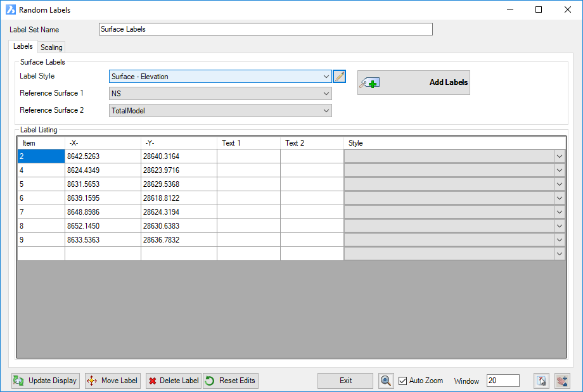Screen dimensions: 583x392
Task: Click the document icon right of Window field
Action: coord(541,381)
